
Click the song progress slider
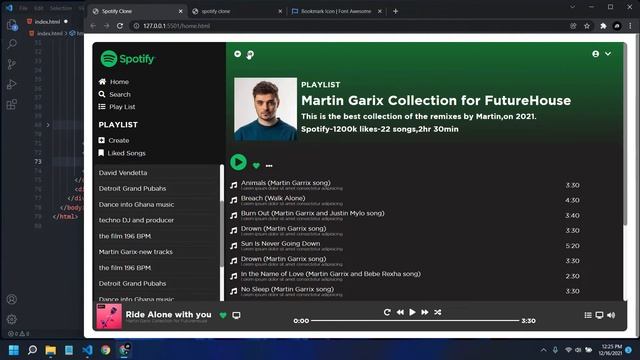click(x=415, y=321)
